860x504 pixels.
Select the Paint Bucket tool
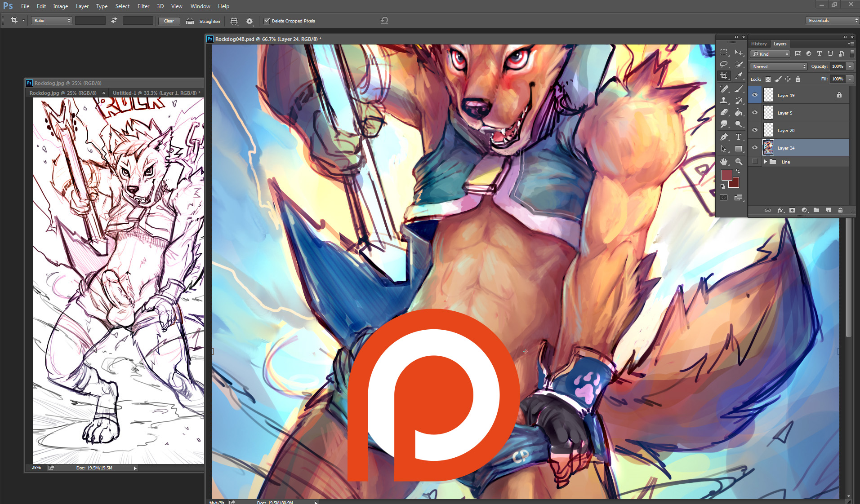738,112
